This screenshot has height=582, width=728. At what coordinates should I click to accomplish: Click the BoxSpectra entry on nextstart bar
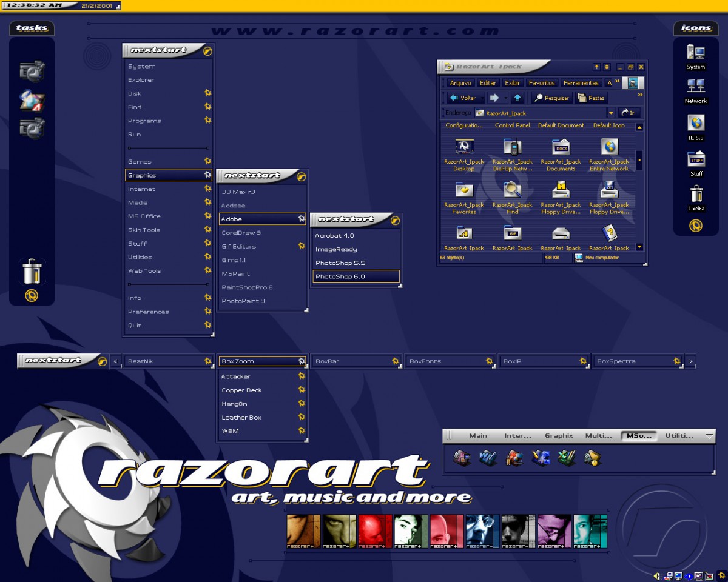point(637,361)
